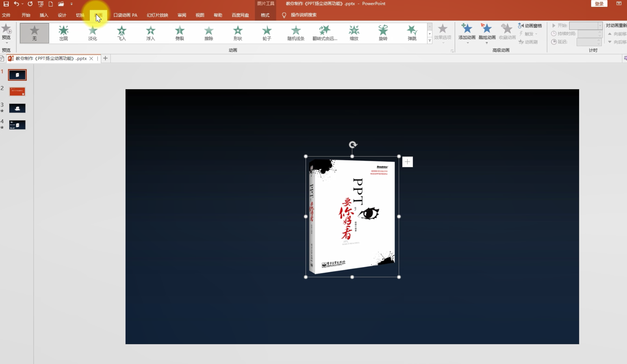Select slide 3 thumbnail
627x364 pixels.
[x=17, y=108]
